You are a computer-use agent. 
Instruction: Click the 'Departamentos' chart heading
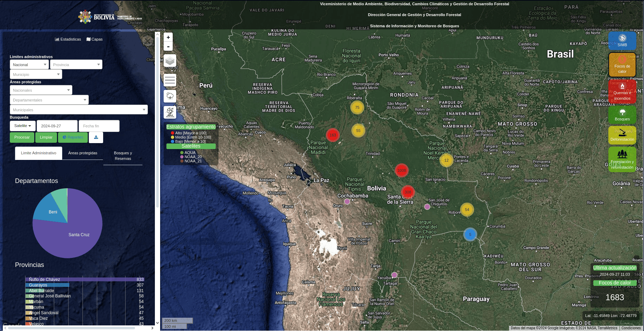[x=36, y=181]
